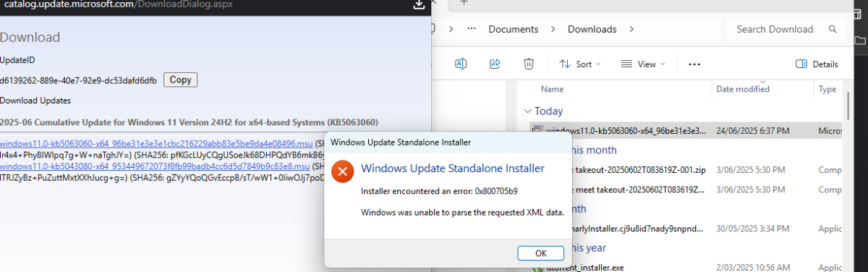
Task: Click the search magnifier icon in Explorer
Action: coord(833,29)
